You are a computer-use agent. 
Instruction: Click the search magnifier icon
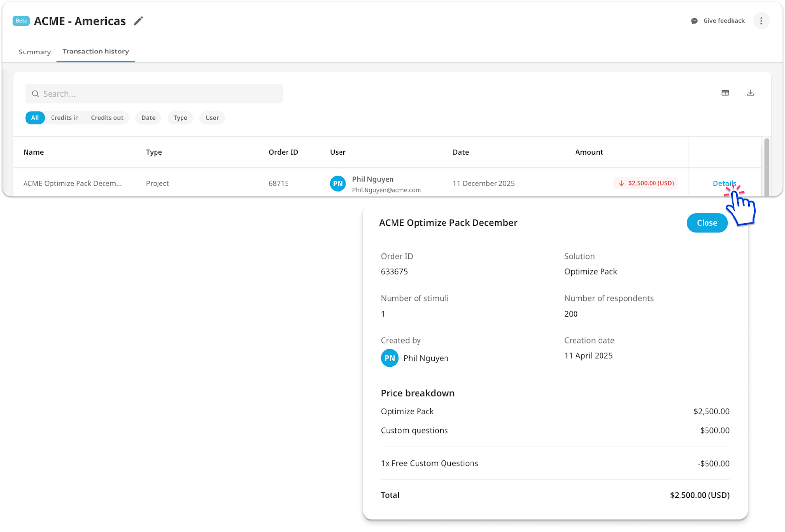[35, 94]
